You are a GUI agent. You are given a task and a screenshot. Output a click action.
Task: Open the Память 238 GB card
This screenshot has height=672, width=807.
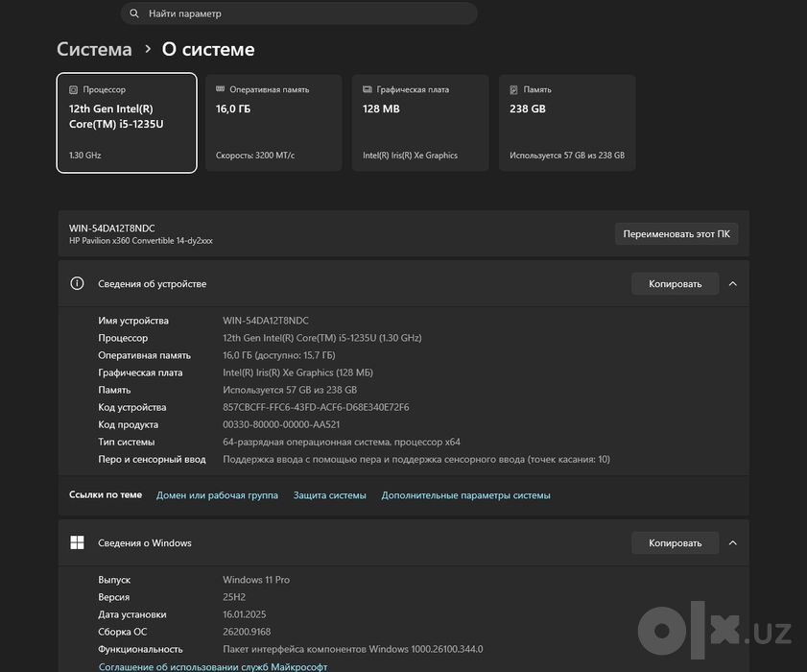567,123
